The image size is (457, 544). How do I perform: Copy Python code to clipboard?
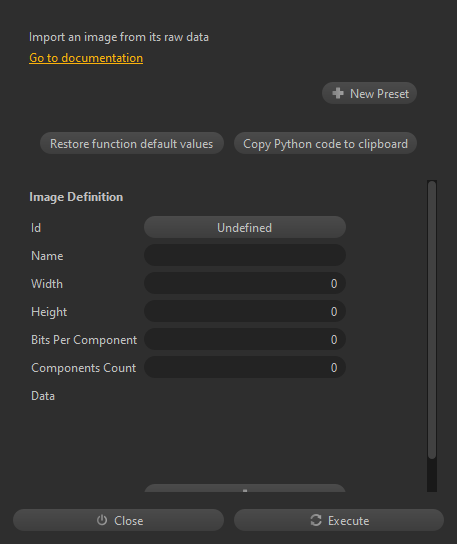[x=325, y=143]
